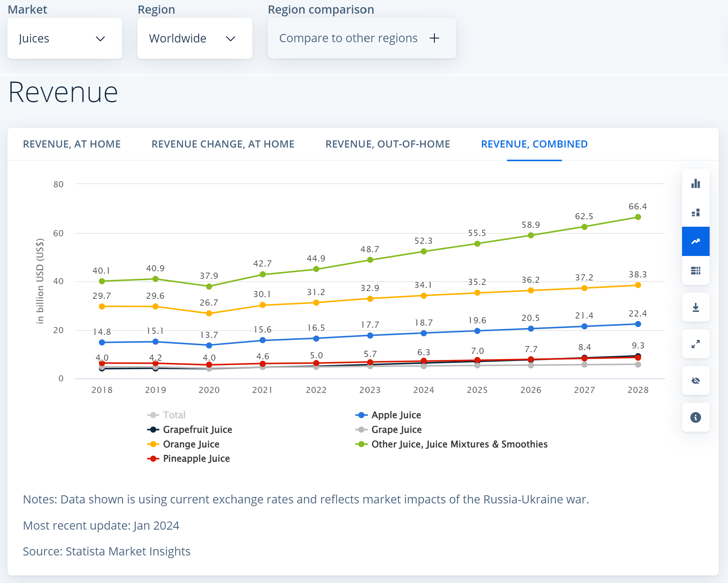Open Revenue, Out-of-Home tab
Viewport: 728px width, 583px height.
[x=387, y=144]
